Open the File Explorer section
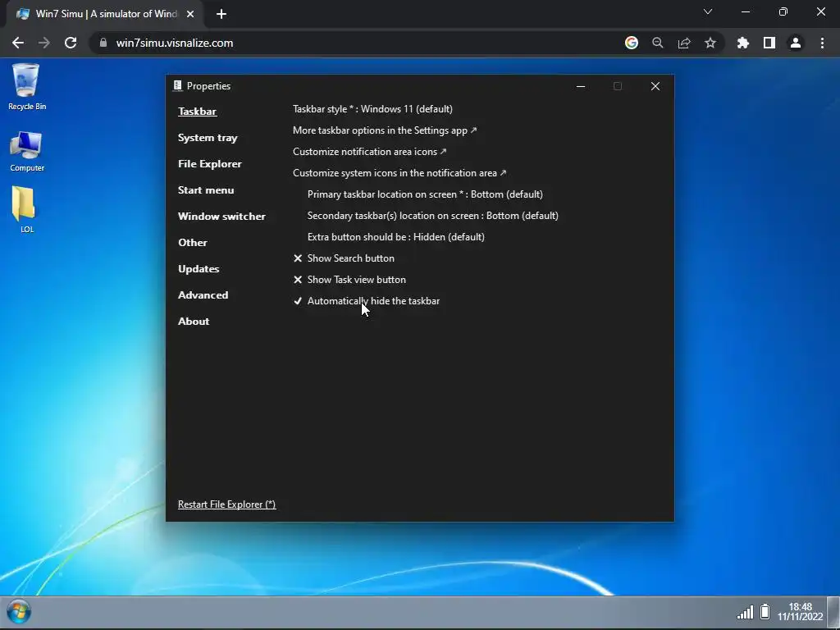This screenshot has width=840, height=630. [x=209, y=164]
